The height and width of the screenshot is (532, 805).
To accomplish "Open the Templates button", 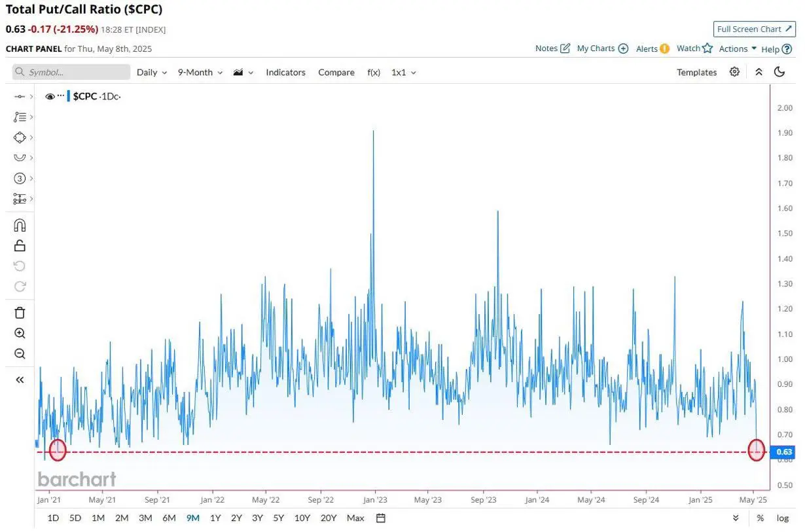I will (697, 73).
